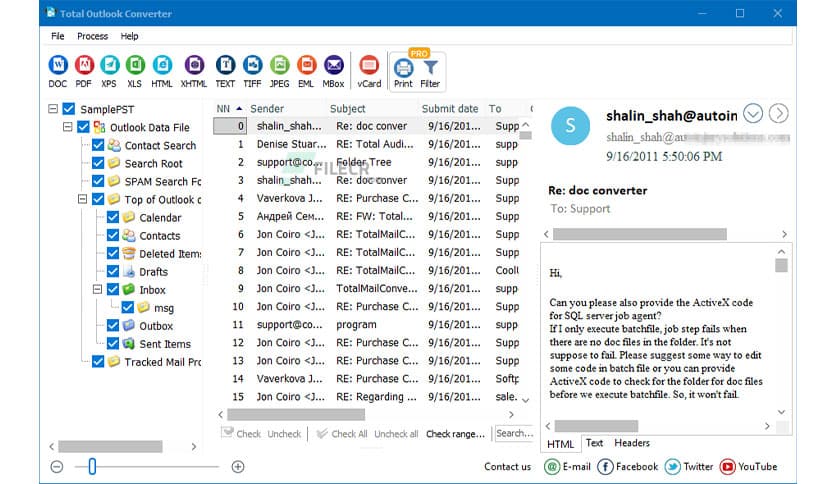
Task: Open the Print tool
Action: point(403,74)
